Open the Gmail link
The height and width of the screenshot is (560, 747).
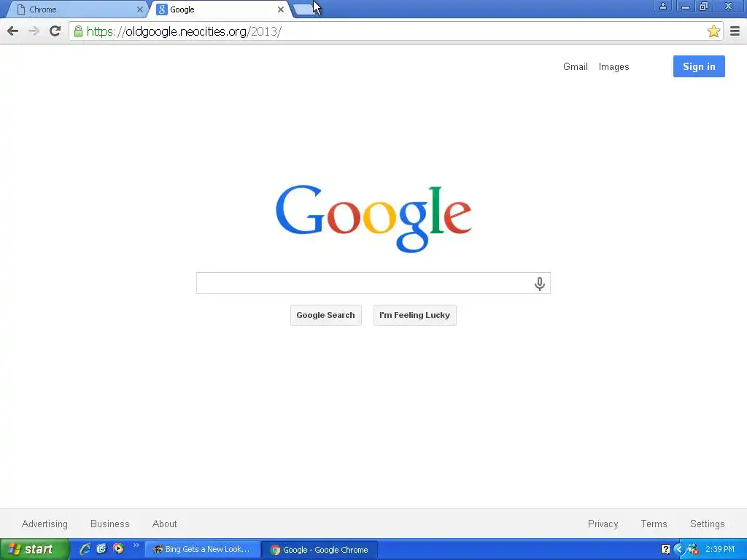(x=576, y=66)
